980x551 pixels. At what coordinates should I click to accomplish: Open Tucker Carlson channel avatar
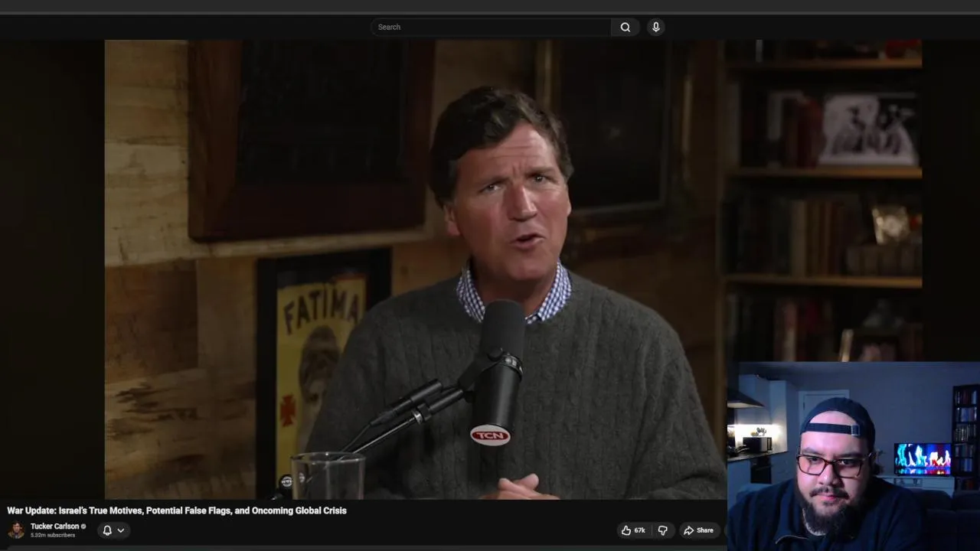point(16,530)
